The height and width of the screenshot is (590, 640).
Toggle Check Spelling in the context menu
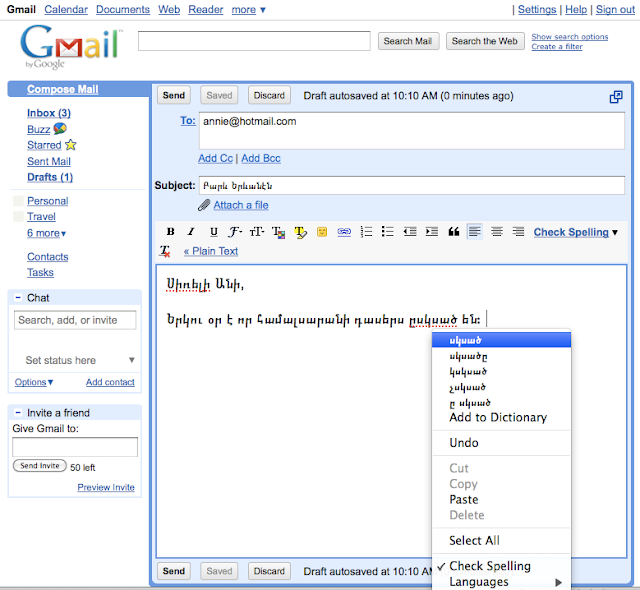point(501,566)
